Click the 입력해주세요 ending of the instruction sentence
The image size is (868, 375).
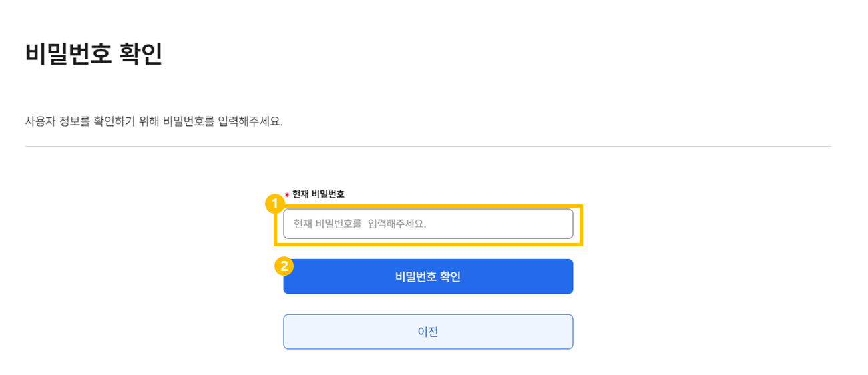click(250, 123)
